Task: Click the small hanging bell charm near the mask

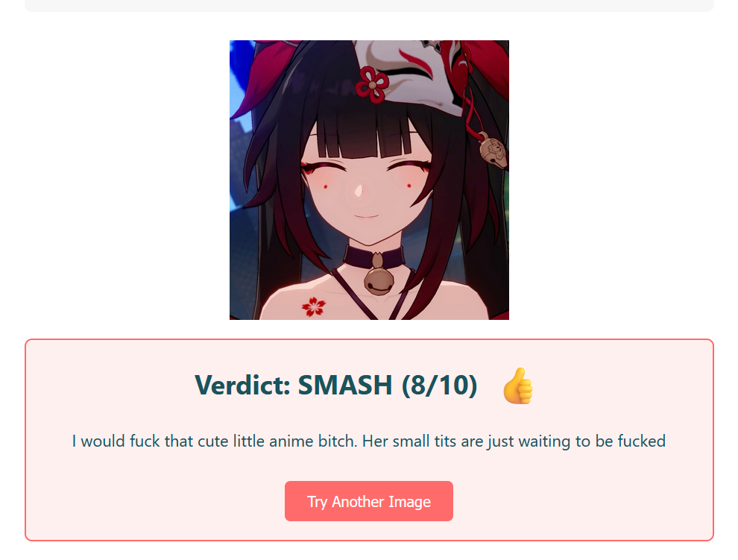Action: 493,152
